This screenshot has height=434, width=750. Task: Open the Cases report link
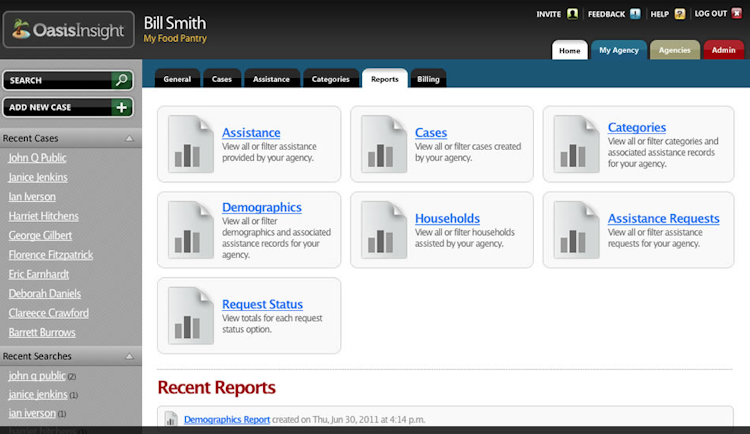[x=431, y=133]
